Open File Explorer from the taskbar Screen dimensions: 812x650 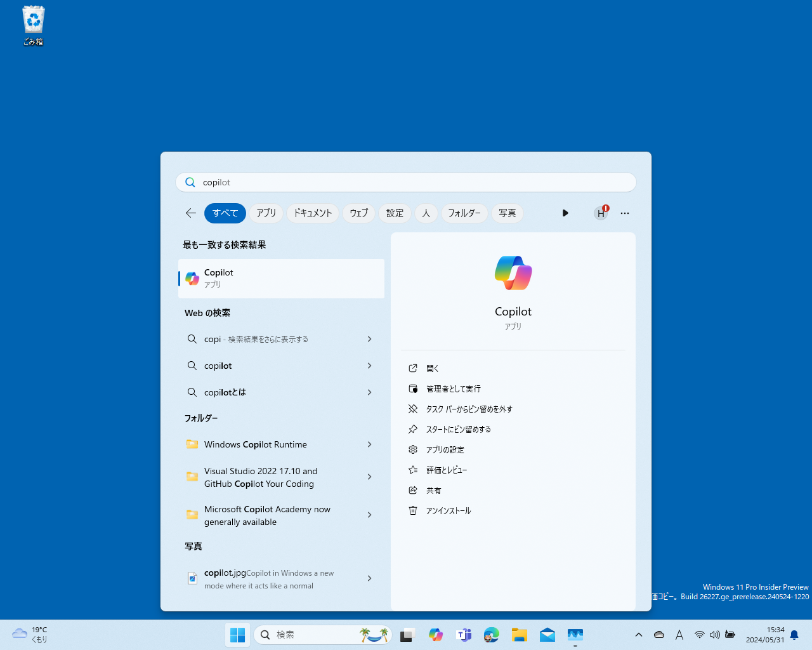click(520, 635)
